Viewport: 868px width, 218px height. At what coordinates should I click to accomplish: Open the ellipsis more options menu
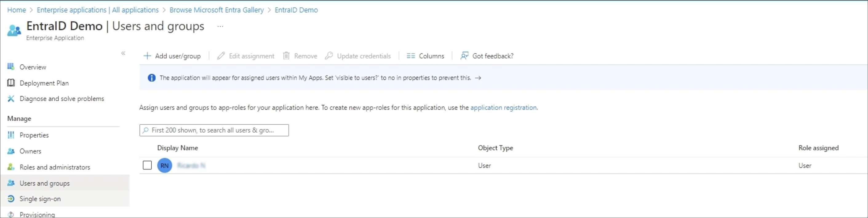click(x=220, y=26)
